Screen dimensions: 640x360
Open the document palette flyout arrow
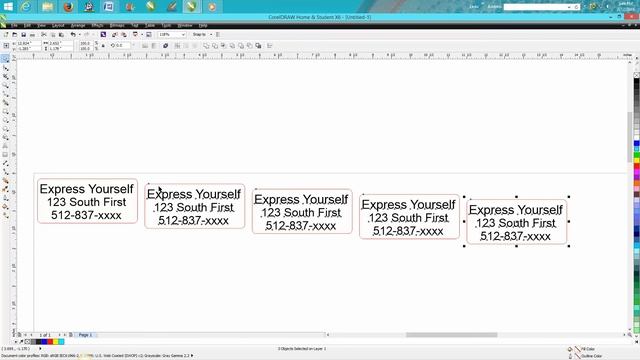[x=16, y=342]
